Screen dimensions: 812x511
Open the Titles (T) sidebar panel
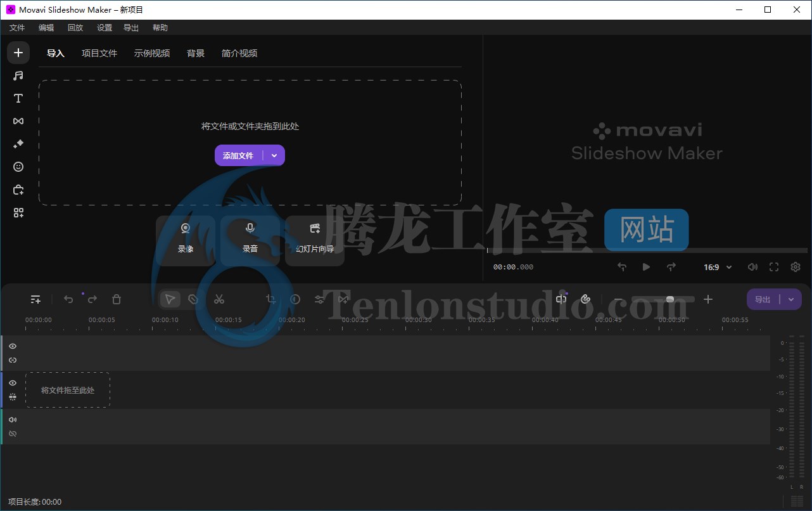(18, 98)
